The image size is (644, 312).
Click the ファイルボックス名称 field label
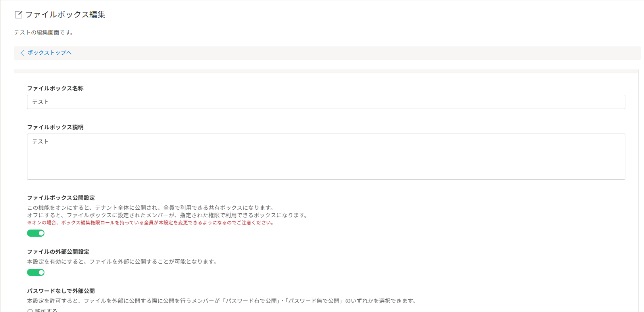[55, 88]
